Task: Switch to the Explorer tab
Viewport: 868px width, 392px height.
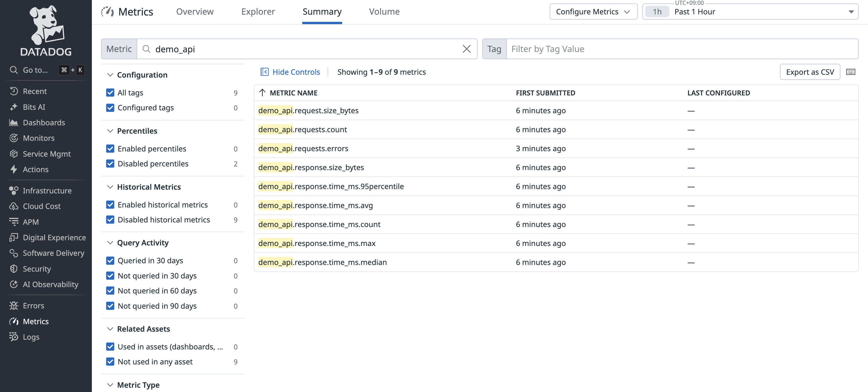Action: pyautogui.click(x=258, y=12)
